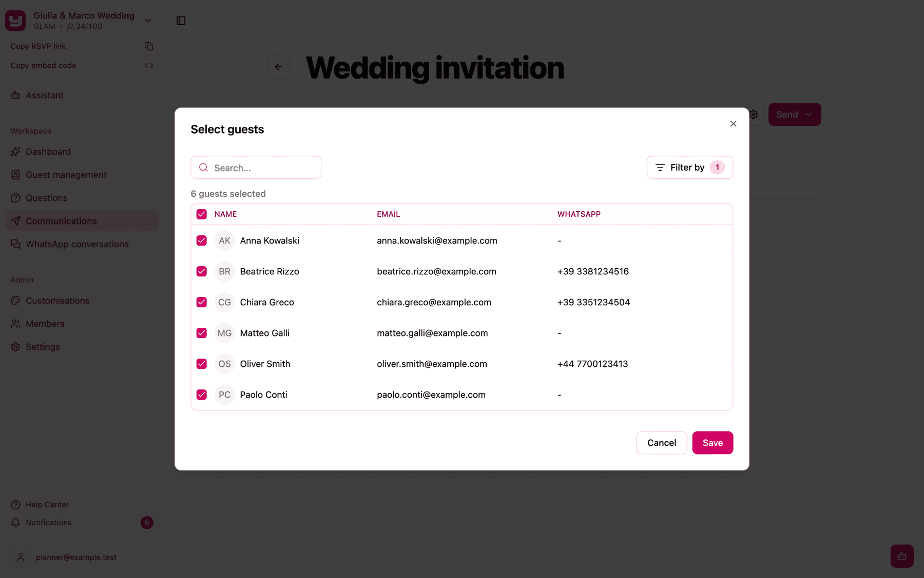
Task: Close the Select guests dialog
Action: point(733,124)
